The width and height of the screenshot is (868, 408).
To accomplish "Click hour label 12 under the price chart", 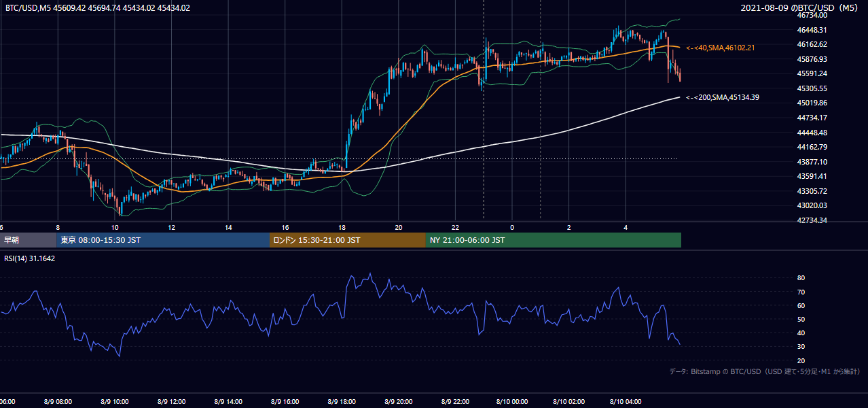I will click(x=171, y=228).
